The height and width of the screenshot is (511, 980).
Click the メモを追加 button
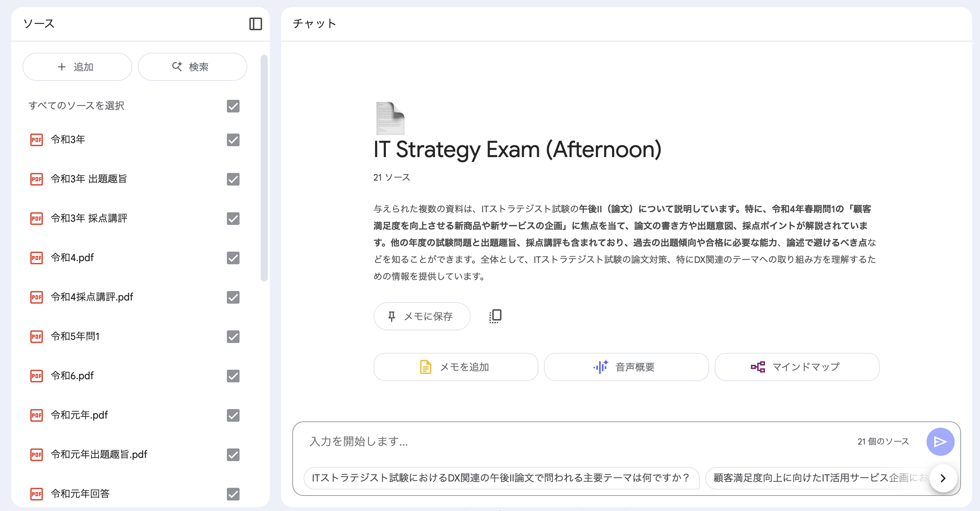click(x=456, y=367)
